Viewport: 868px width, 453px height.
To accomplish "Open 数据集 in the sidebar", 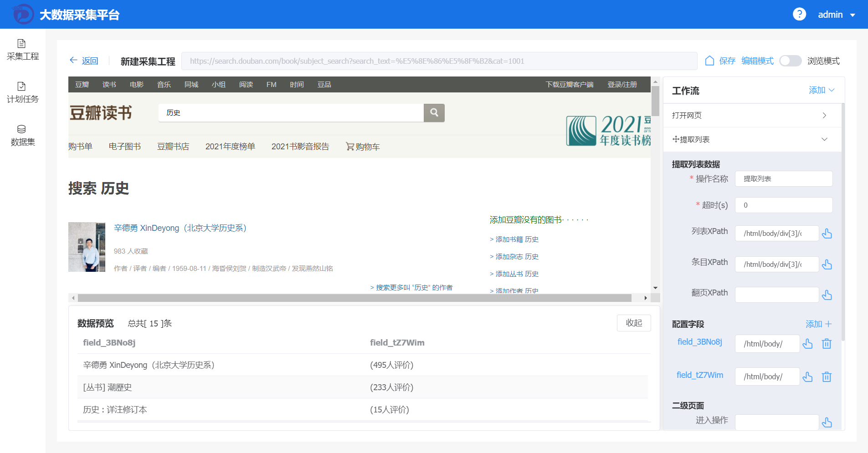I will (x=22, y=136).
